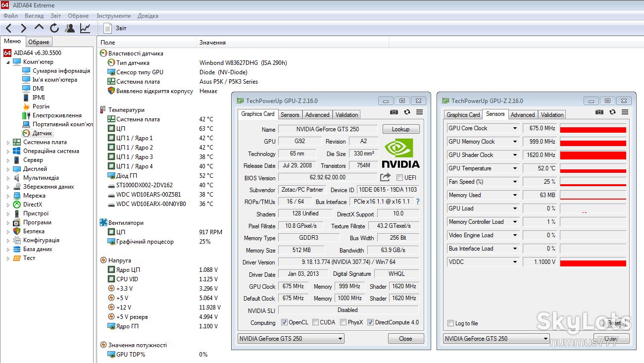Open hamburger menu in Graphics Card GPU-Z window
This screenshot has height=363, width=644.
tap(419, 112)
